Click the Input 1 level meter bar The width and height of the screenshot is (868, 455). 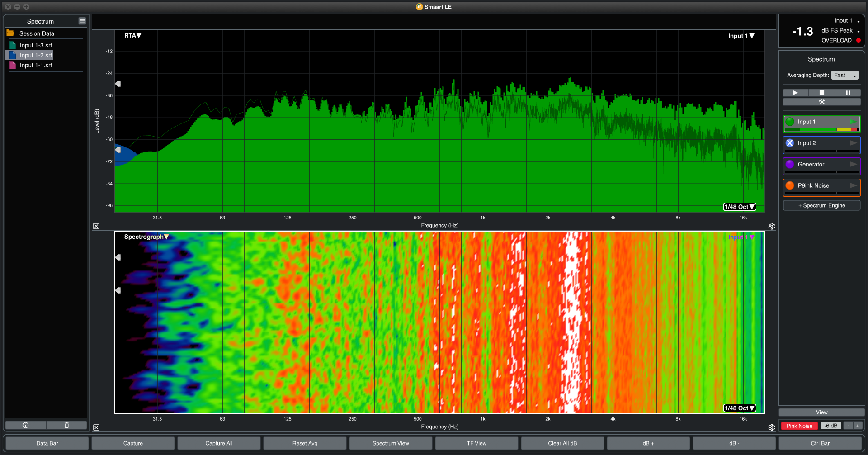coord(822,130)
